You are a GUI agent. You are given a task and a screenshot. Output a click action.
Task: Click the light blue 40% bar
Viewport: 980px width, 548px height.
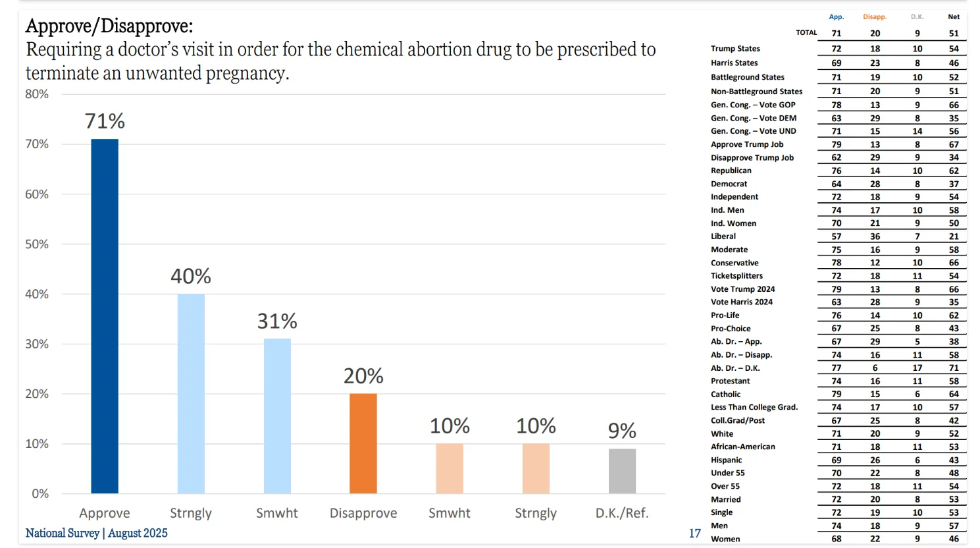click(191, 393)
